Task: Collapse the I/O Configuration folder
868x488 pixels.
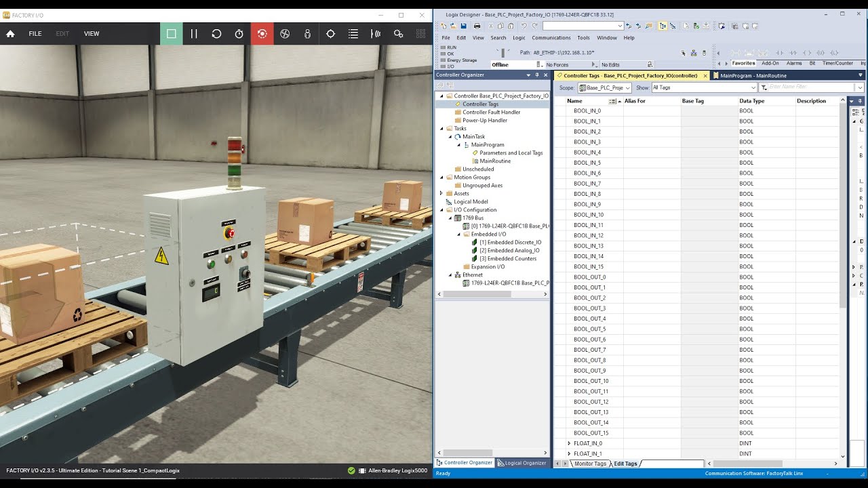Action: coord(441,210)
